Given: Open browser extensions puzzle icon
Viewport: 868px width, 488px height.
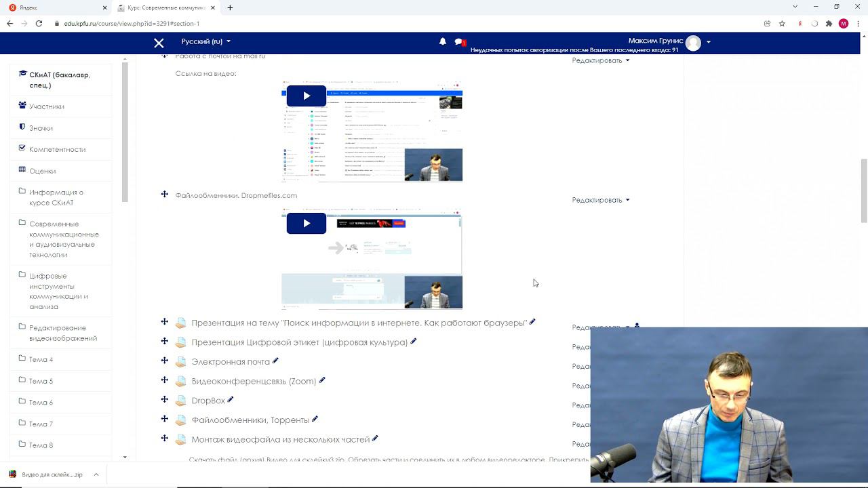Looking at the screenshot, I should coord(829,23).
